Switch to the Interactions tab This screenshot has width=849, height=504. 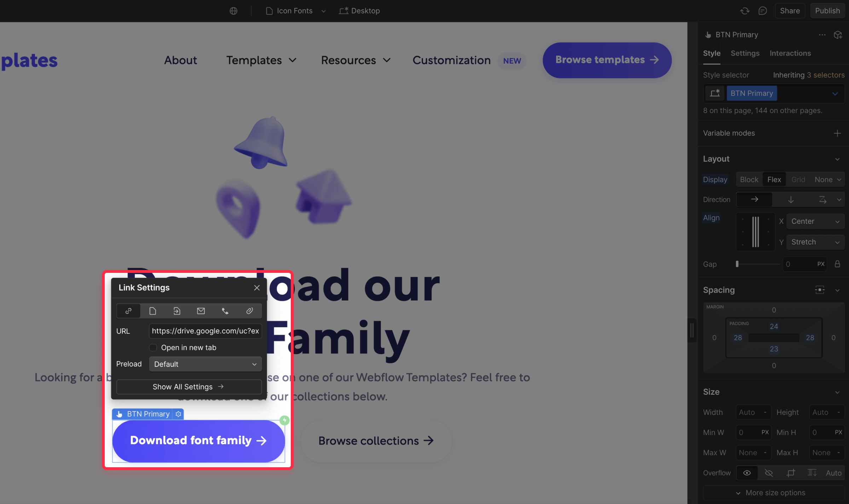(790, 53)
